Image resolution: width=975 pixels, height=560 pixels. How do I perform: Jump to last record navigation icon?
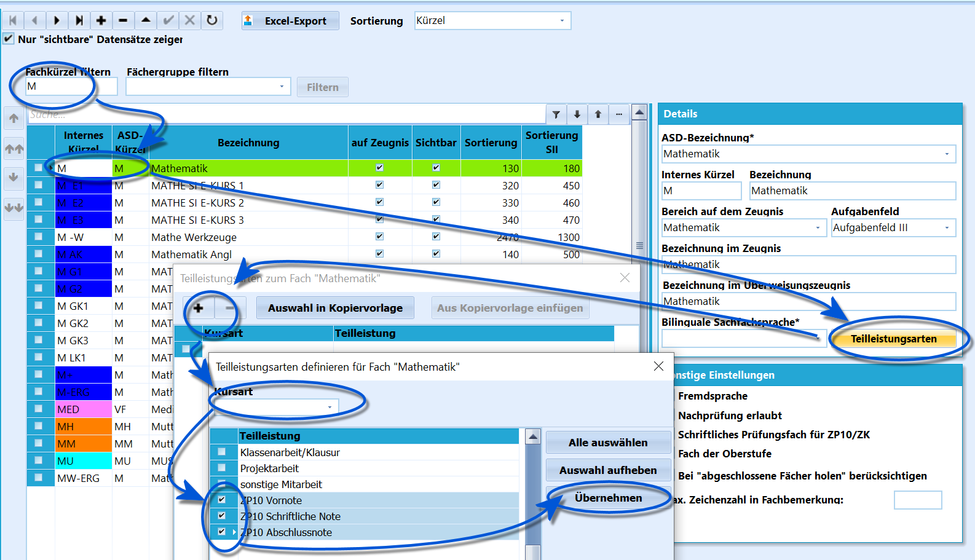tap(79, 20)
